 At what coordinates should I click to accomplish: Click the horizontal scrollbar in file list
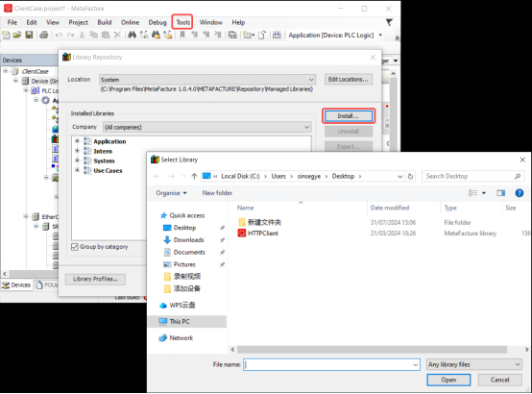[372, 350]
